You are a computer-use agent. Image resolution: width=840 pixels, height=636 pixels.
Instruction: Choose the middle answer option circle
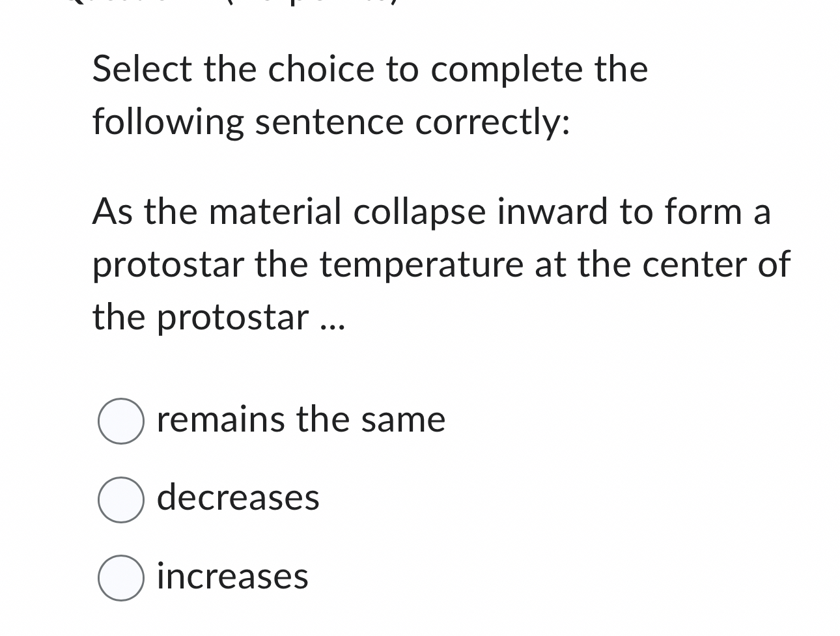[120, 499]
